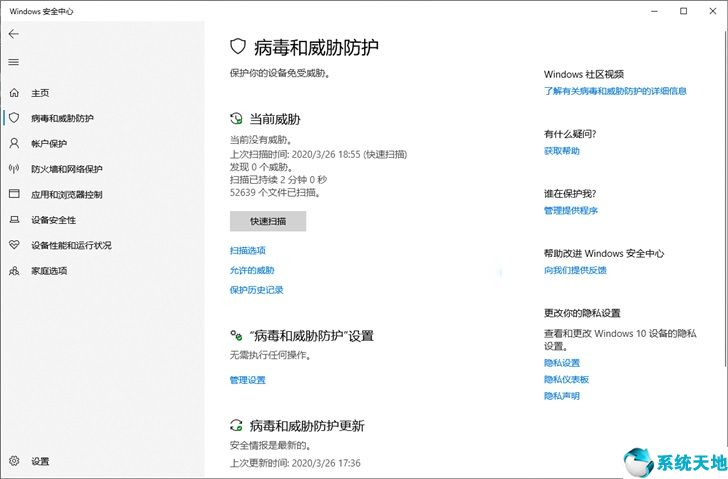
Task: Click the text 上次更新时间: 2020/3/26 17:36
Action: (295, 463)
